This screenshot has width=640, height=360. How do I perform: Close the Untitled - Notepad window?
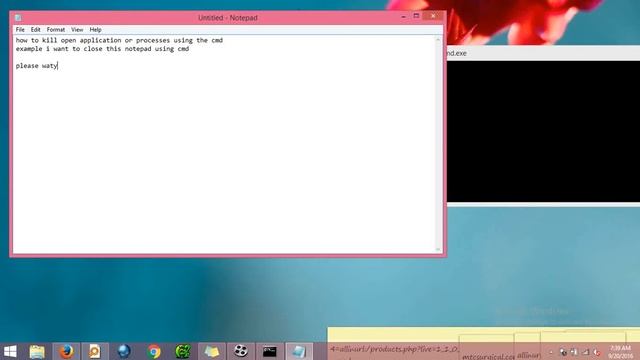(433, 16)
